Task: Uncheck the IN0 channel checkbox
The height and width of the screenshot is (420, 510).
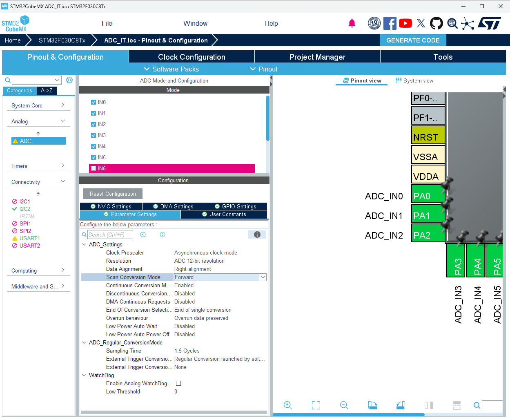Action: 94,102
